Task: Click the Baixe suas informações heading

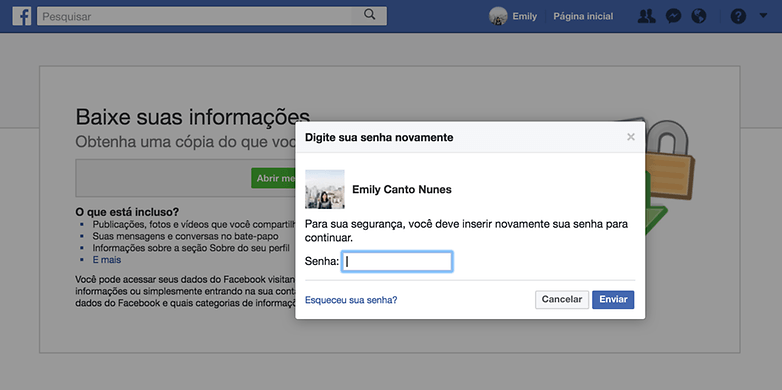Action: (x=193, y=118)
